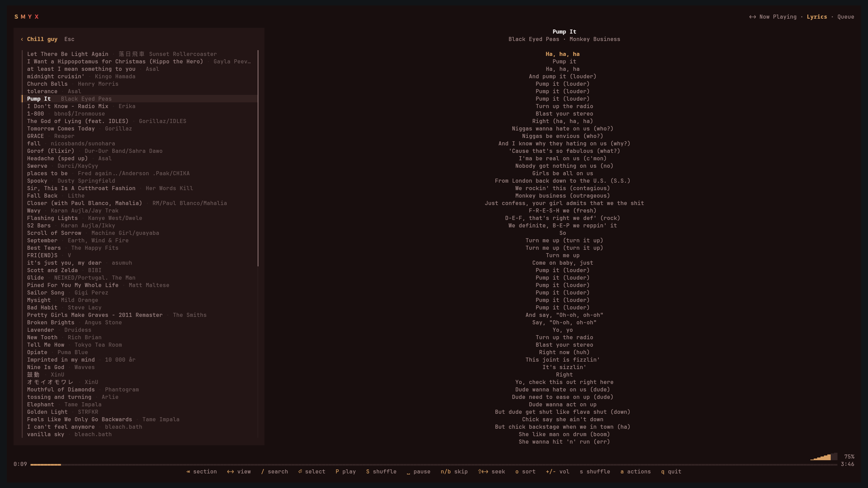Select Nine Is God by Wavves

140,367
